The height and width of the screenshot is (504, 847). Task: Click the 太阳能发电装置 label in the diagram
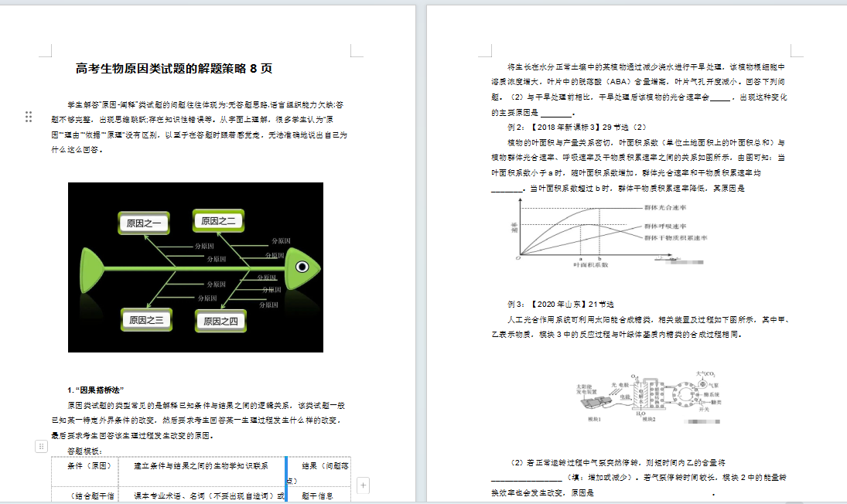586,390
